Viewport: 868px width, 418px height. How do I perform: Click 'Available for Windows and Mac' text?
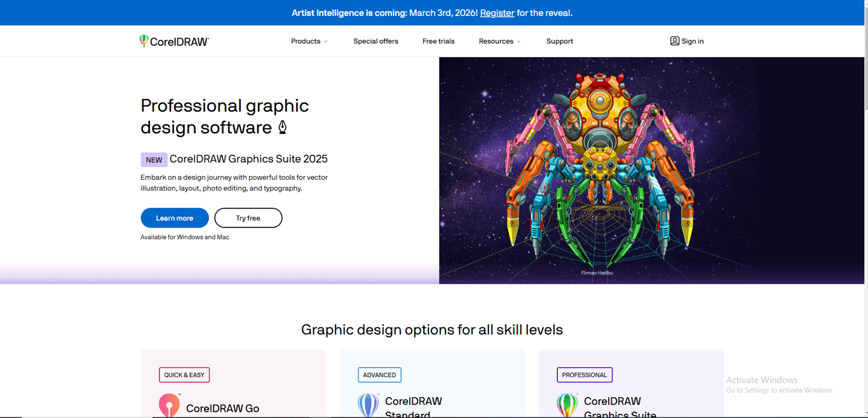point(185,237)
